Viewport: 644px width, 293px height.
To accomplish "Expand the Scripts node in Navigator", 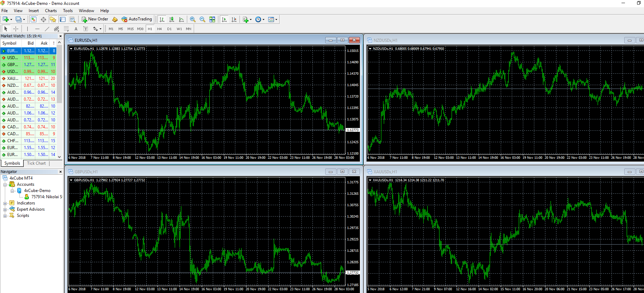I will coord(5,216).
